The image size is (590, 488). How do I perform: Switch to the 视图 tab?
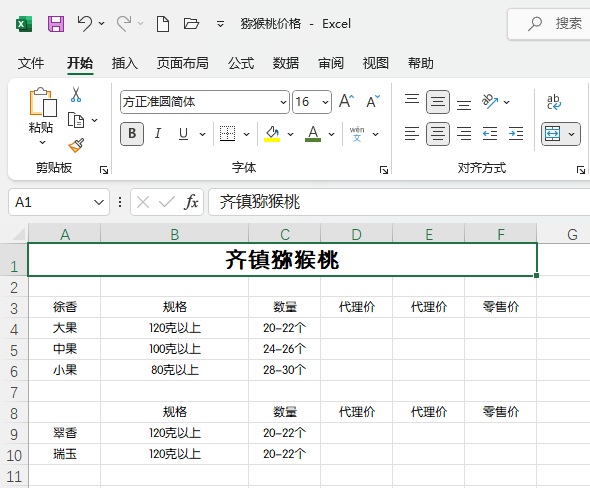(376, 63)
